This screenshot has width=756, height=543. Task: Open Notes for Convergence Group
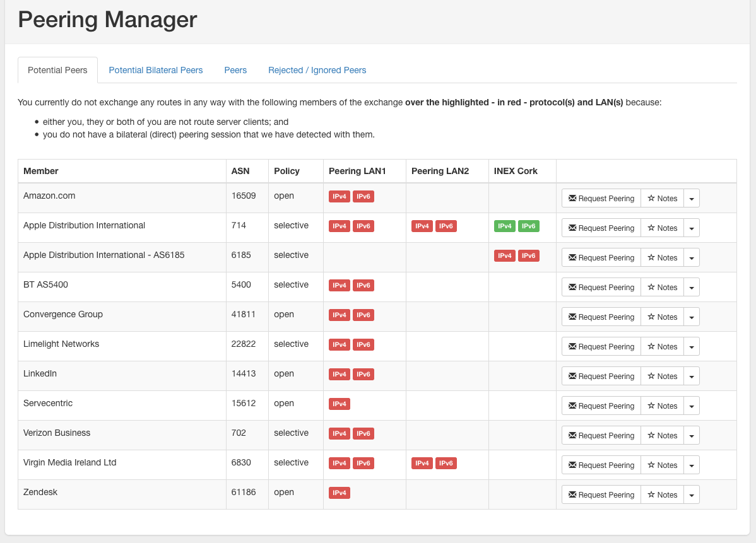pos(662,317)
